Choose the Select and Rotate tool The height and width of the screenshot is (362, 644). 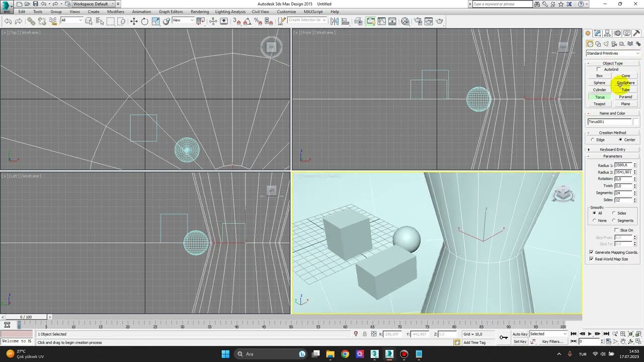pyautogui.click(x=144, y=21)
